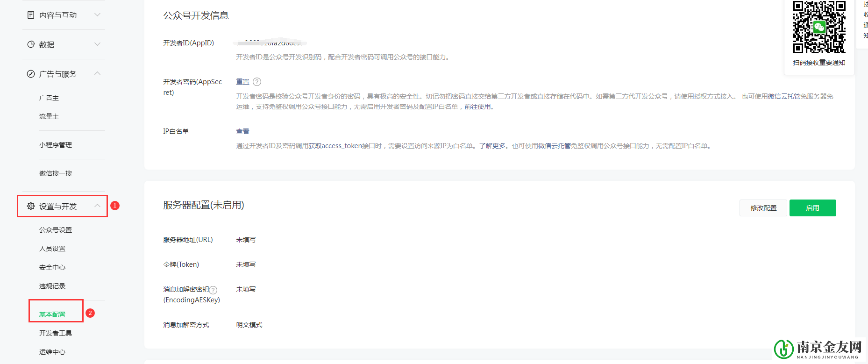This screenshot has height=364, width=868.
Task: Click the 前往使用 link
Action: (477, 107)
